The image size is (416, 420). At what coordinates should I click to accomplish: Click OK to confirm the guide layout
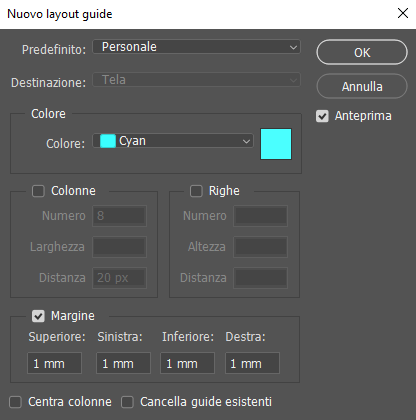point(362,52)
